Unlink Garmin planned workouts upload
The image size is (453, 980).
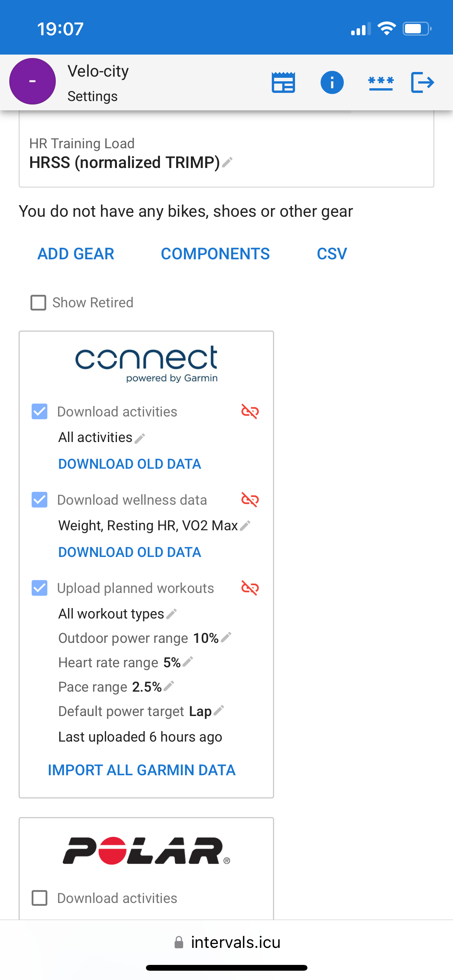point(250,588)
